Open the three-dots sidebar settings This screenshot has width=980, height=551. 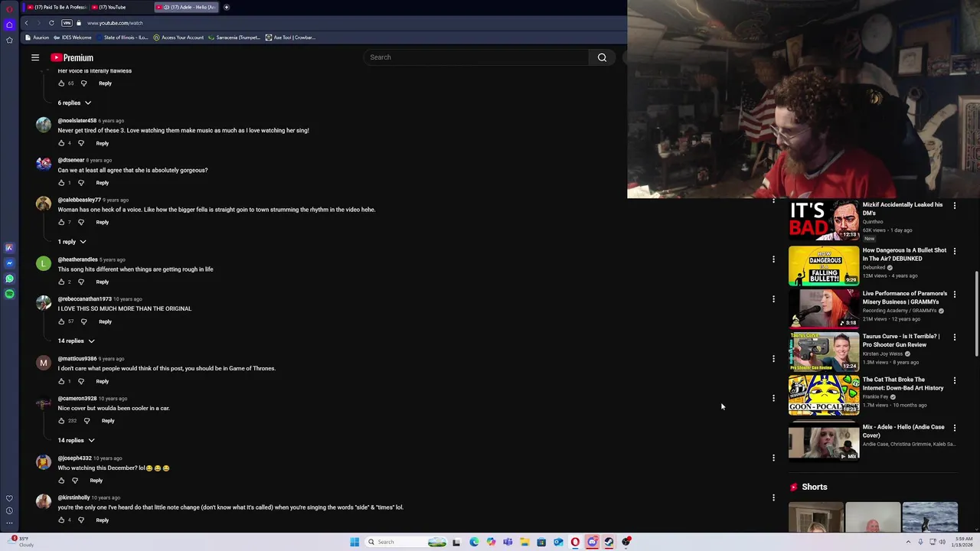pyautogui.click(x=9, y=523)
